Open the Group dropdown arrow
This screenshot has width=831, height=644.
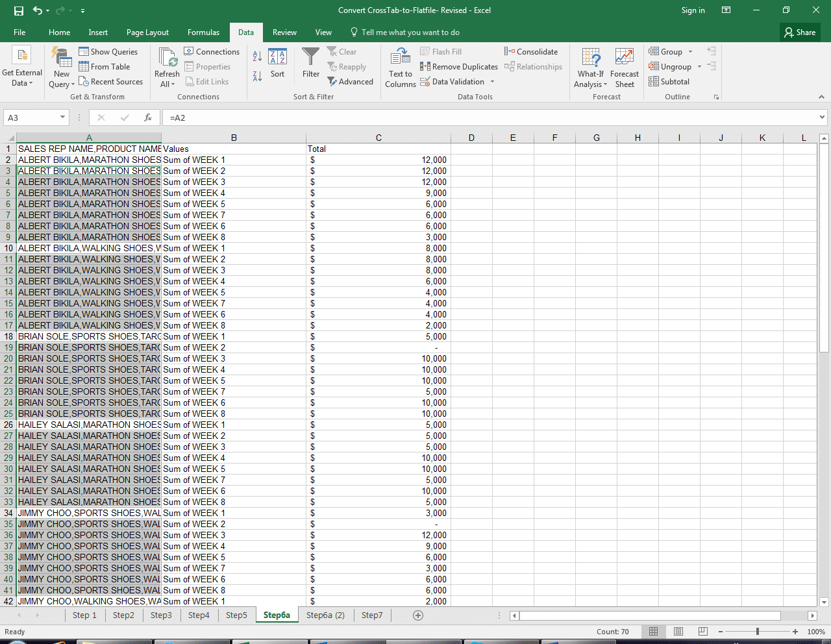click(690, 52)
